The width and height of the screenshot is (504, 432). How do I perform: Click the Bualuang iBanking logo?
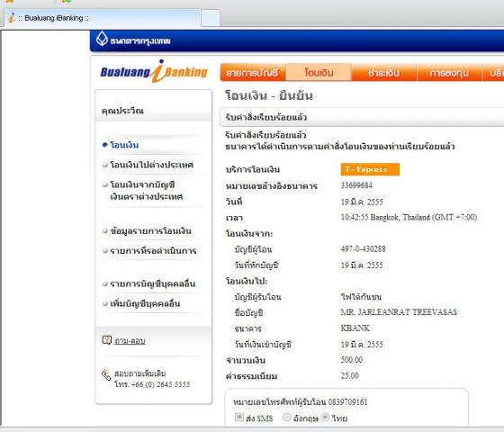[x=154, y=71]
